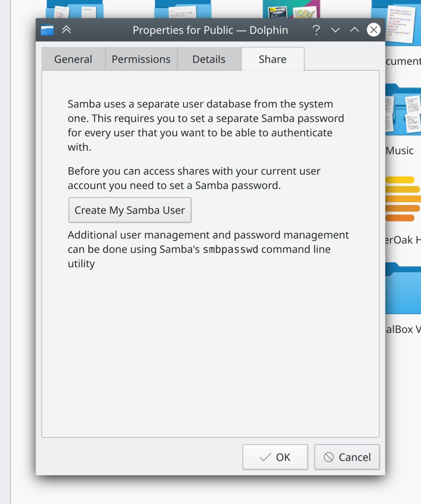The height and width of the screenshot is (504, 421).
Task: Click the question mark help button
Action: pyautogui.click(x=316, y=30)
